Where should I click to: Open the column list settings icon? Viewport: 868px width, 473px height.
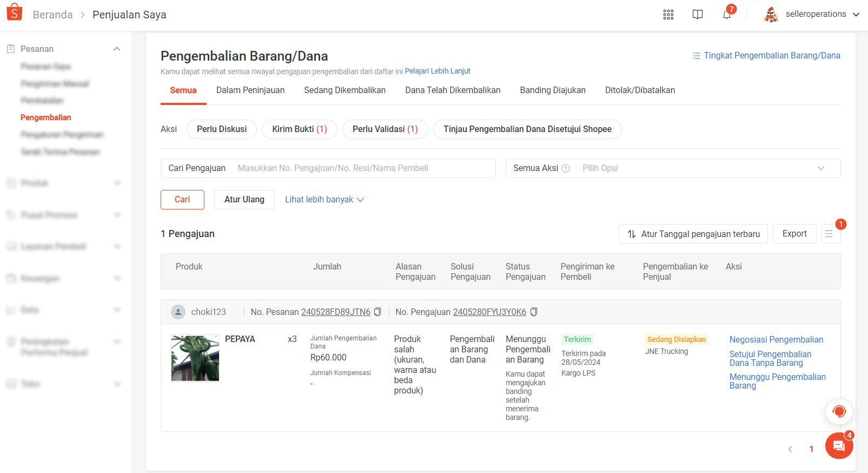[829, 234]
